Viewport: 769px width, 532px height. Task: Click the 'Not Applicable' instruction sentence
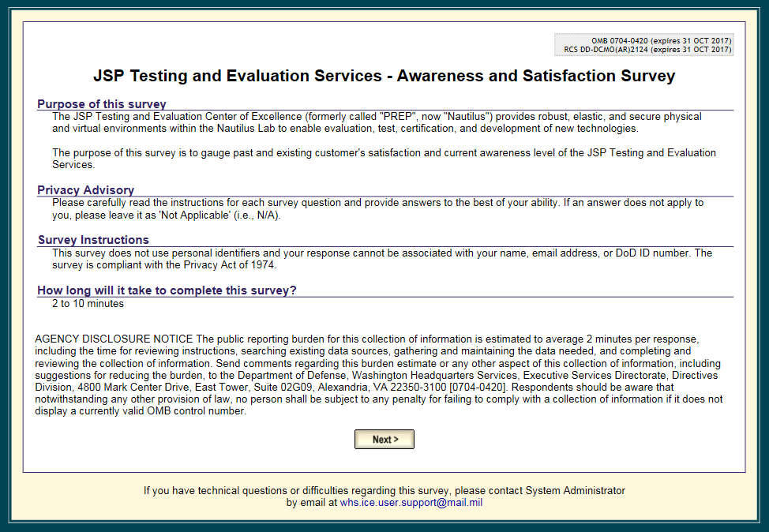click(377, 209)
